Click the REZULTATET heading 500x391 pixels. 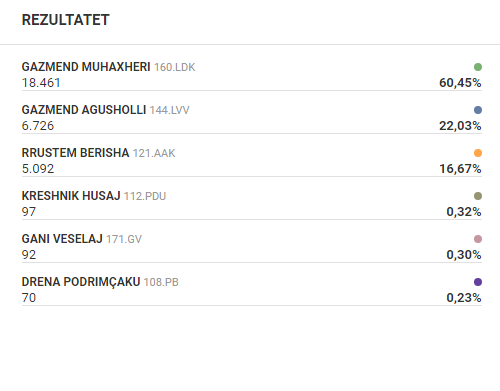coord(66,20)
